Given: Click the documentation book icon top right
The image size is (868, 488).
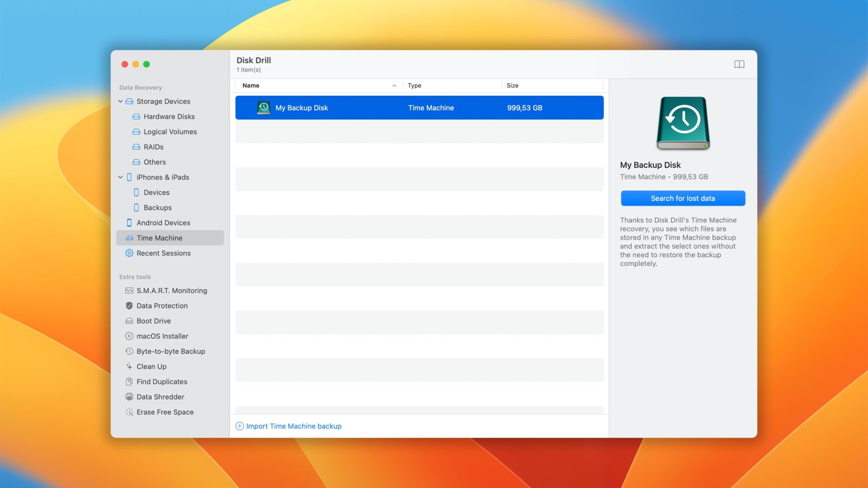Looking at the screenshot, I should click(x=739, y=64).
